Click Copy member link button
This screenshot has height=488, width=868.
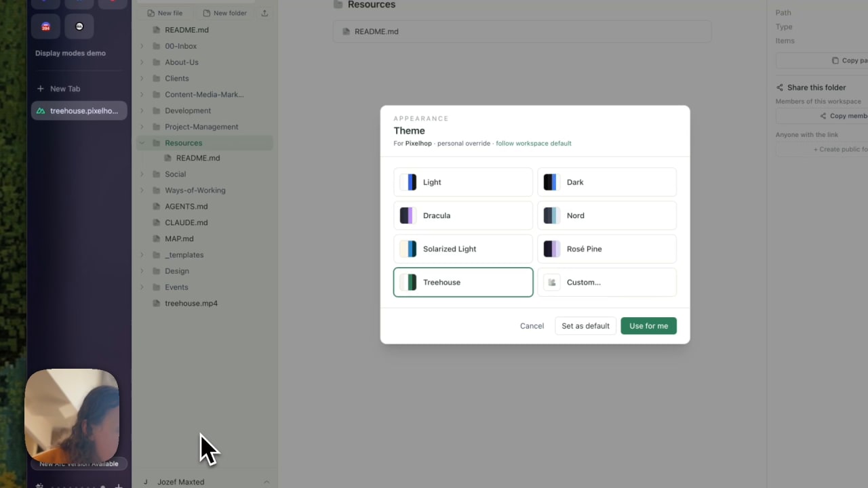coord(822,116)
